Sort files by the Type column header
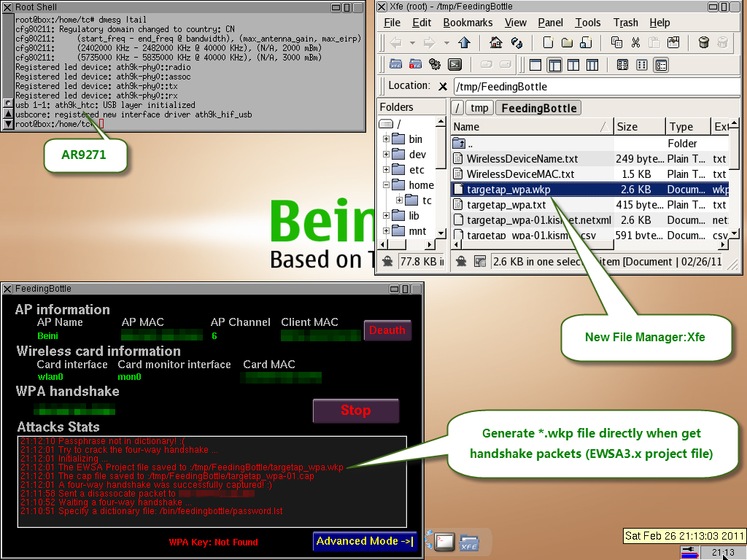The height and width of the screenshot is (560, 747). point(688,127)
